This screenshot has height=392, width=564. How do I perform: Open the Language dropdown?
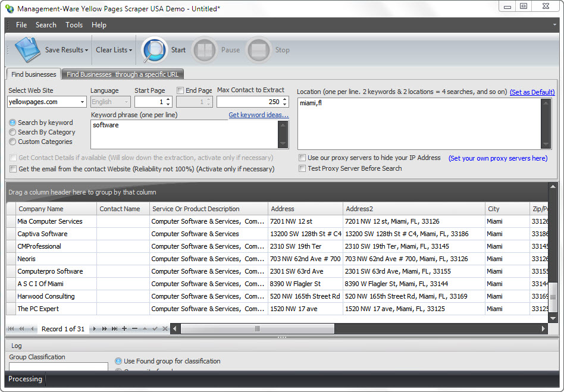point(126,102)
